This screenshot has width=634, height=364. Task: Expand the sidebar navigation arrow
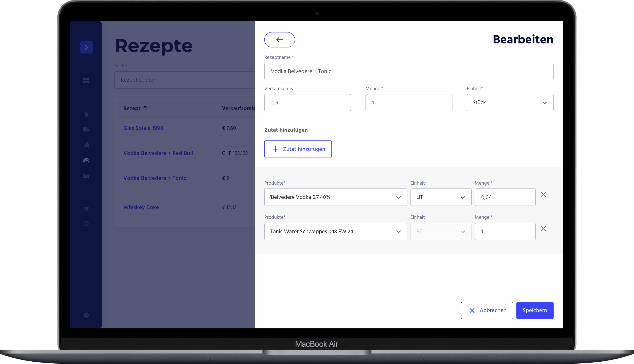click(x=86, y=47)
